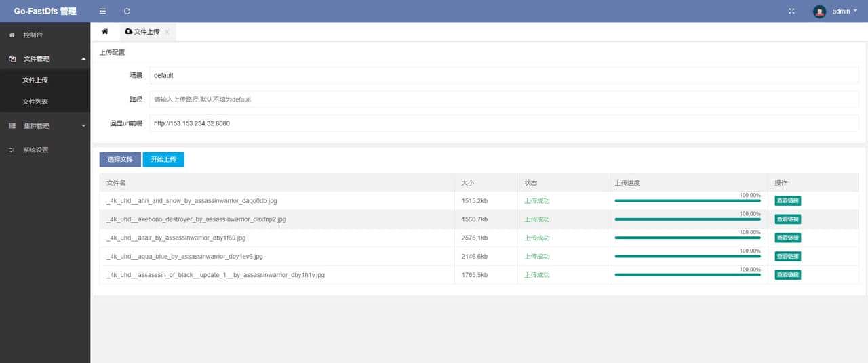Screen dimensions: 868x363
Task: Click progress bar of altair file
Action: [687, 238]
